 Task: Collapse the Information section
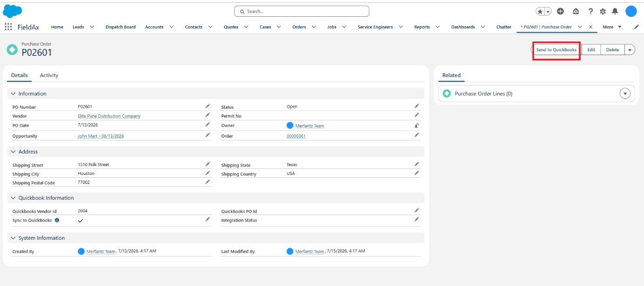[x=14, y=94]
